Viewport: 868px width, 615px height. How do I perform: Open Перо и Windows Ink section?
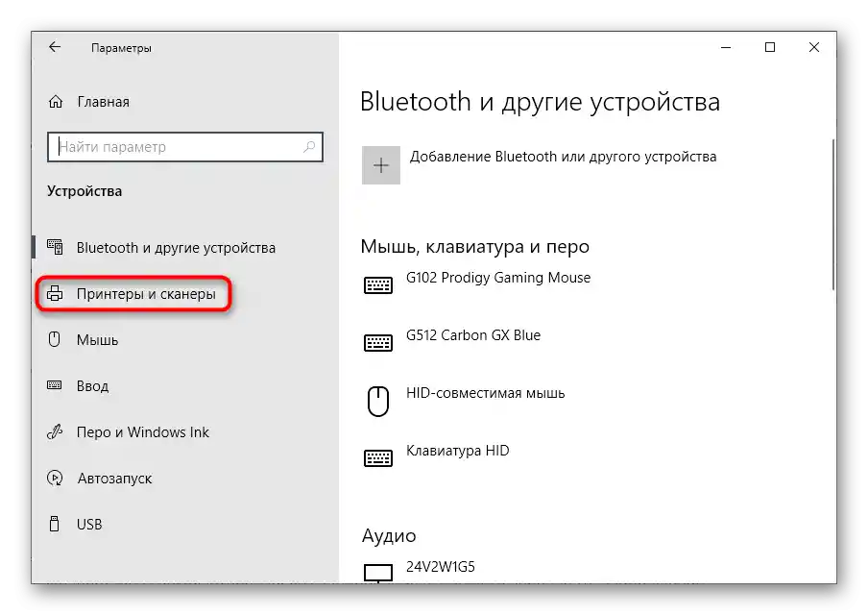click(x=143, y=432)
